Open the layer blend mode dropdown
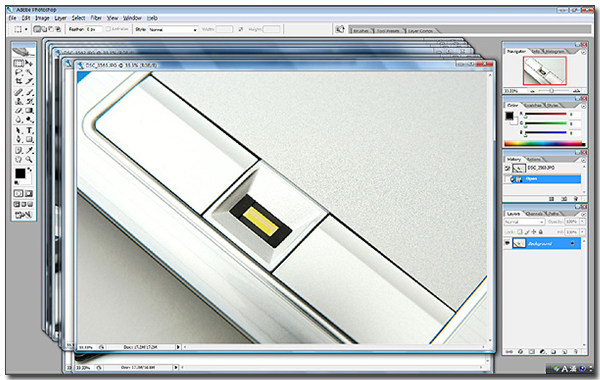Image resolution: width=600 pixels, height=380 pixels. tap(524, 222)
